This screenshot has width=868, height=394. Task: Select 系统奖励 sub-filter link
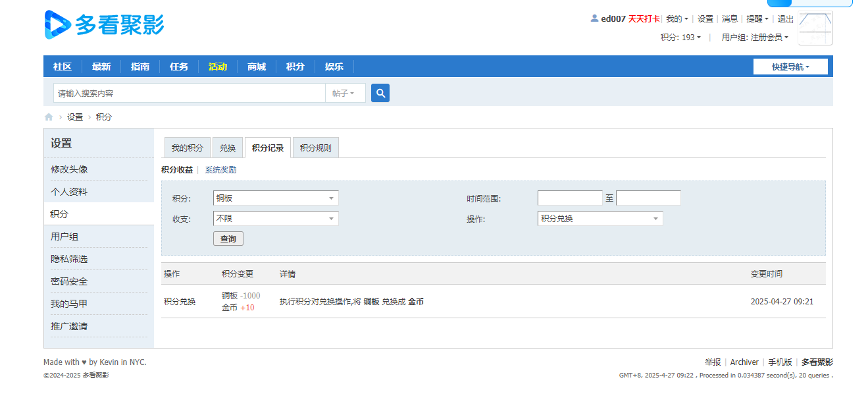point(220,170)
